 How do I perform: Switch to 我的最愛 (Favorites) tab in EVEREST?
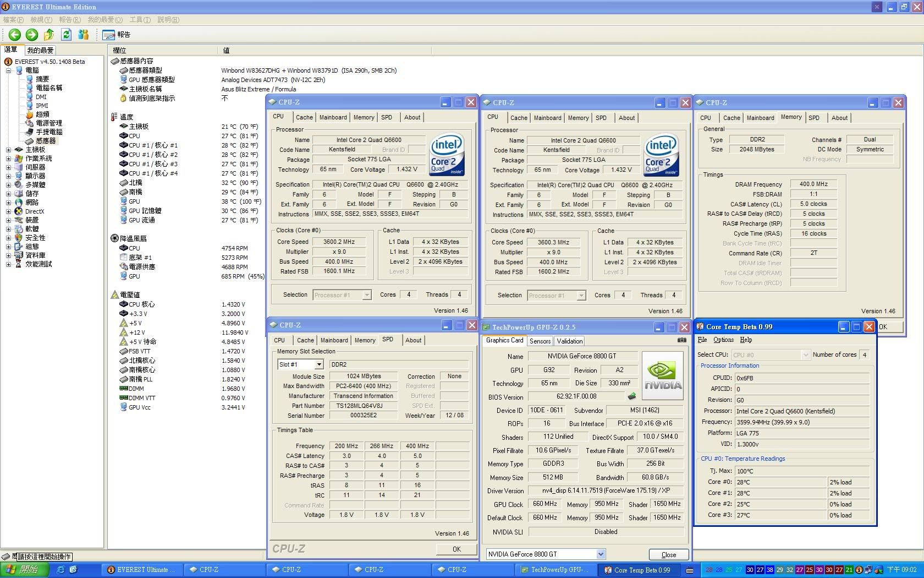pyautogui.click(x=40, y=50)
